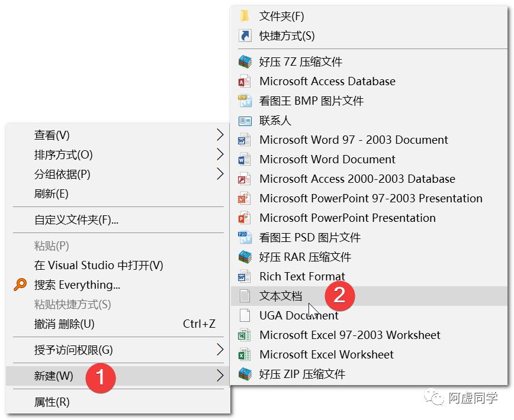Image resolution: width=514 pixels, height=420 pixels.
Task: Expand the 排序方式(O) submenu arrow
Action: click(220, 154)
